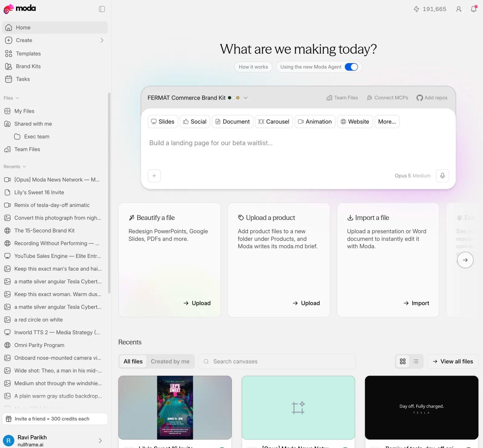
Task: Click the GitHub Add repos icon
Action: [x=420, y=98]
